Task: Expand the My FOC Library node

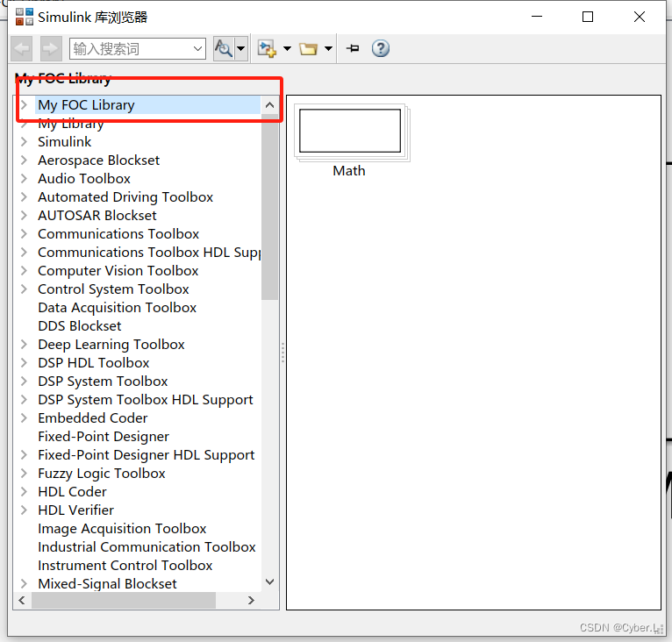Action: coord(24,105)
